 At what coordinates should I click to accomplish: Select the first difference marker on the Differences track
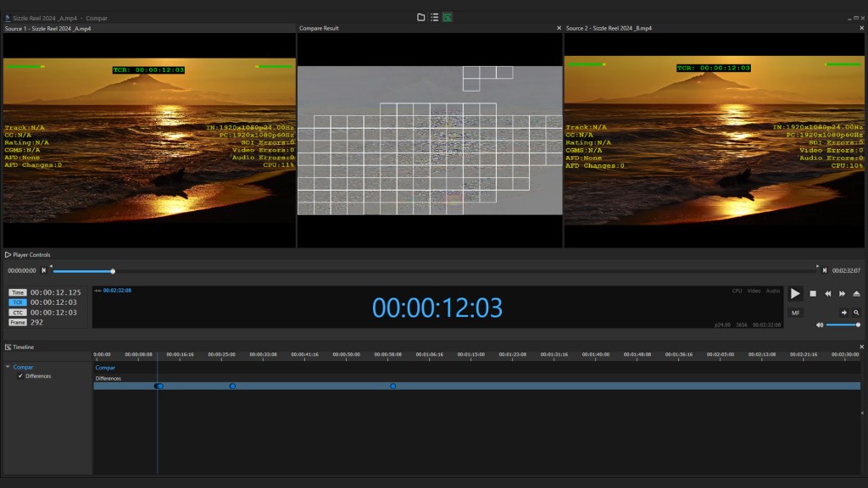[x=159, y=386]
